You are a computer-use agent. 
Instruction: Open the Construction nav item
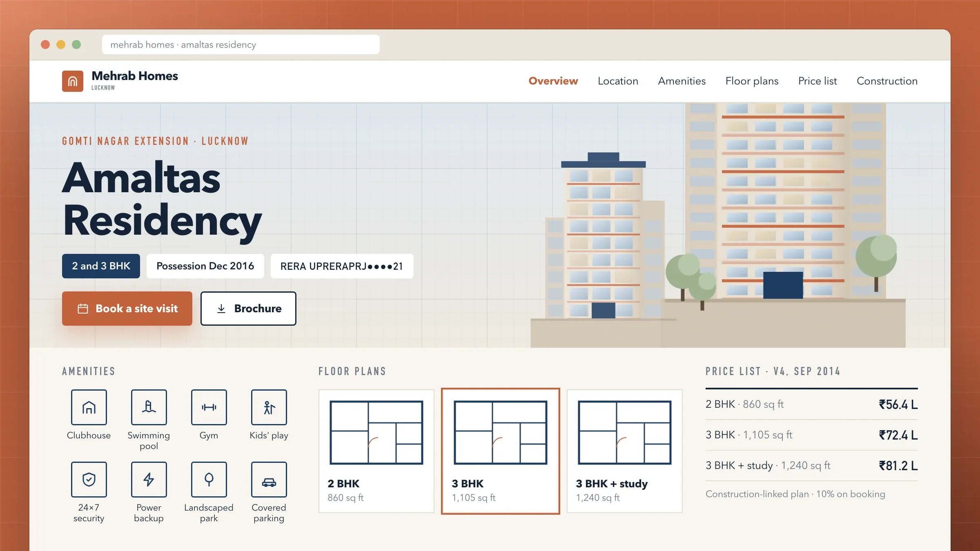click(x=887, y=81)
